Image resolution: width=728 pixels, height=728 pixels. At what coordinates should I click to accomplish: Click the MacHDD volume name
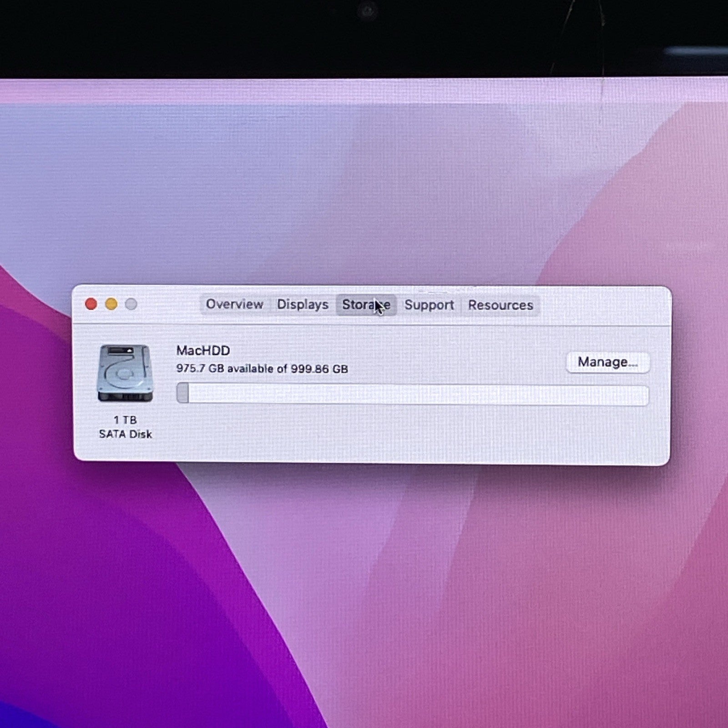click(x=203, y=350)
